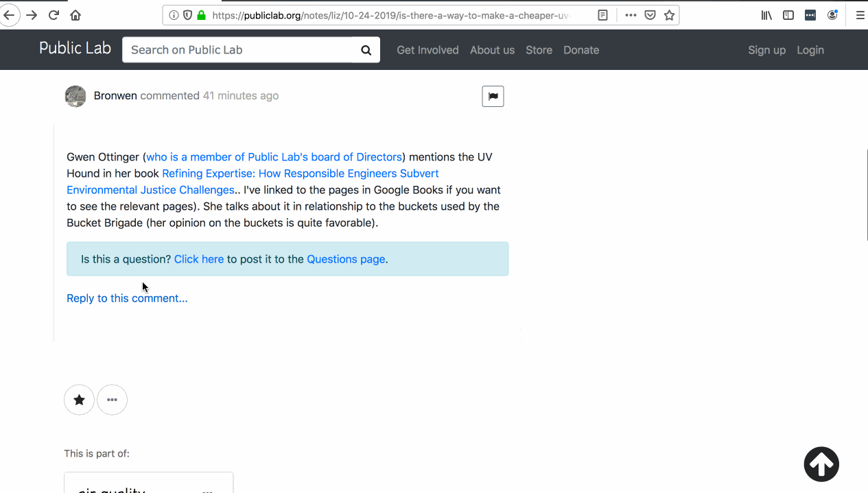Image resolution: width=868 pixels, height=493 pixels.
Task: Open the Firefox hamburger menu
Action: click(860, 14)
